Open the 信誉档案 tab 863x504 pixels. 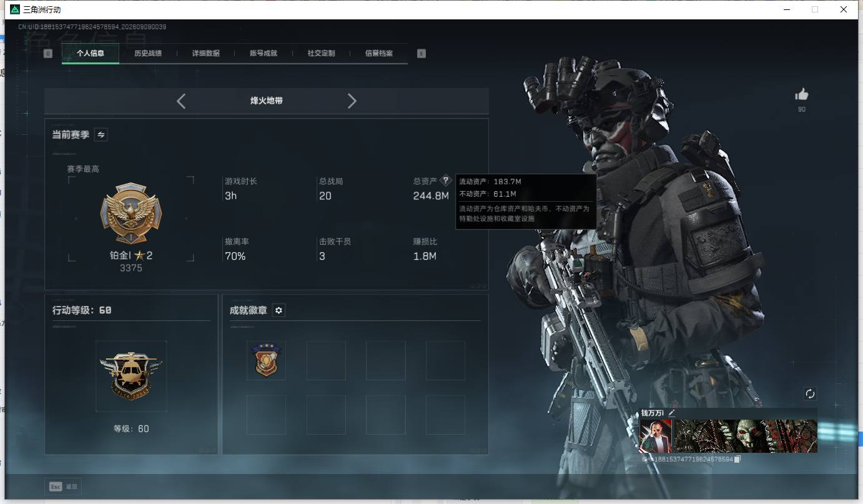pyautogui.click(x=379, y=53)
